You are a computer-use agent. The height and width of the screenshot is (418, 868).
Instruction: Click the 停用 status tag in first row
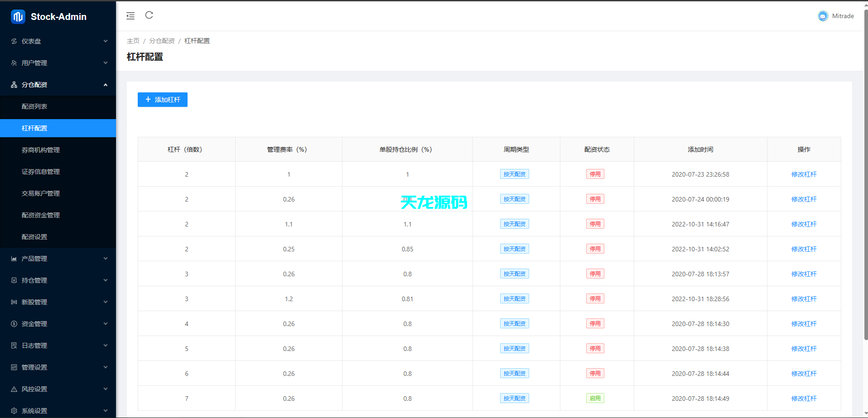coord(595,174)
